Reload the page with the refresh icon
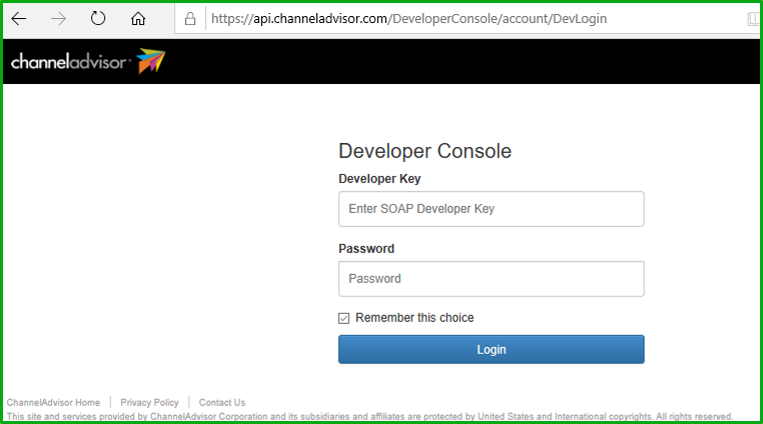 tap(98, 18)
